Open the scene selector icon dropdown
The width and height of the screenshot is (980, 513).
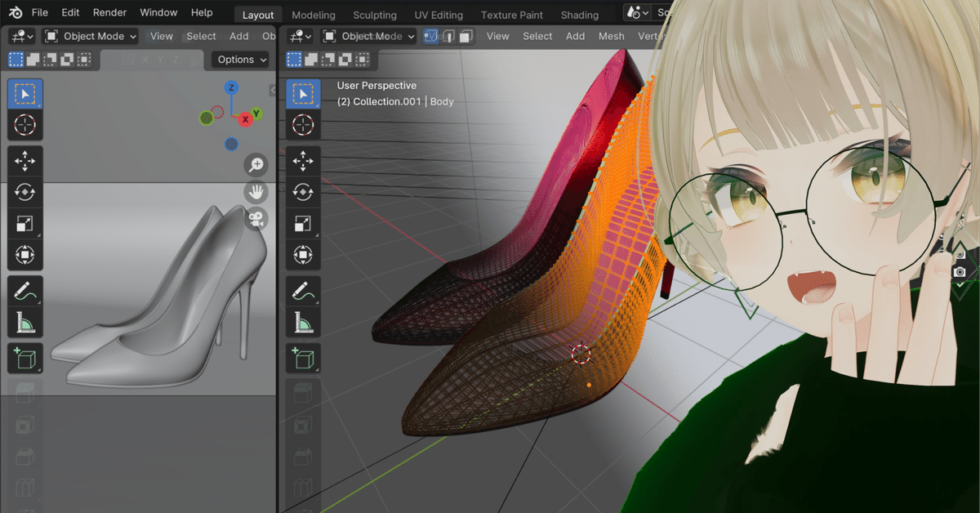tap(637, 12)
